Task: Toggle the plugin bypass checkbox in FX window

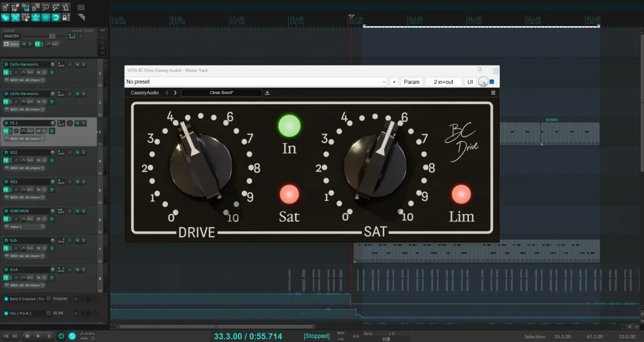Action: tap(492, 82)
